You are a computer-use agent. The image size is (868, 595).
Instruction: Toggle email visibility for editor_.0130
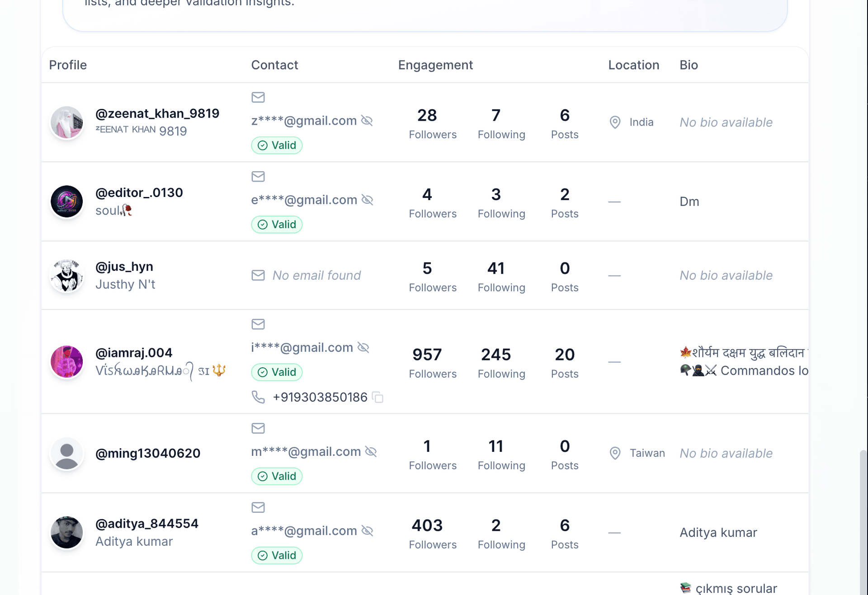[368, 200]
